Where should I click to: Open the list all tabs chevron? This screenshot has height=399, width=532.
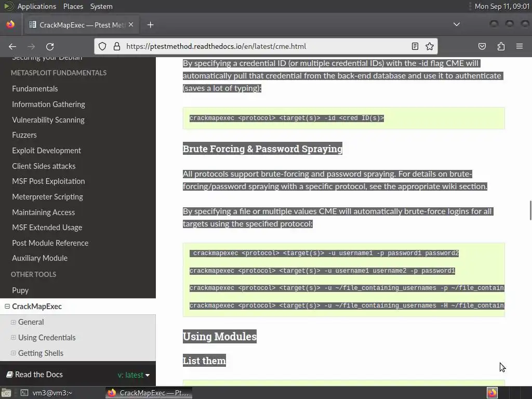(x=457, y=24)
